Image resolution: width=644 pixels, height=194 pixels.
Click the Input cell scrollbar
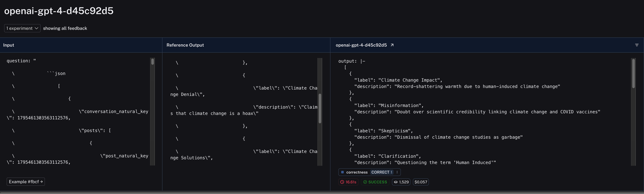153,61
